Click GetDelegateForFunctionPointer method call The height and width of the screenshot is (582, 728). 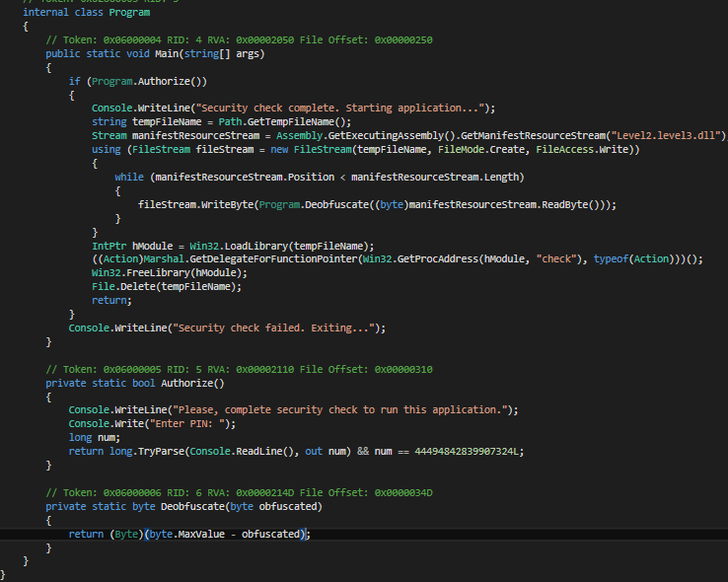click(273, 259)
